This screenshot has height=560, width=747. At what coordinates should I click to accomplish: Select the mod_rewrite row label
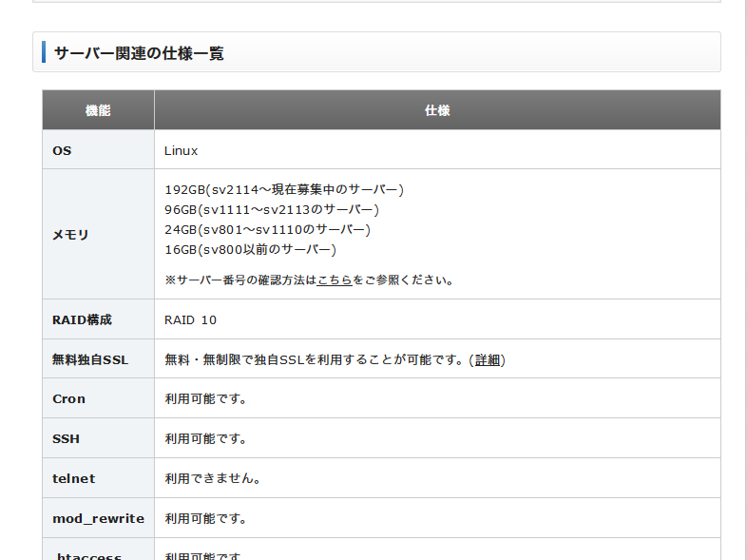tap(98, 519)
